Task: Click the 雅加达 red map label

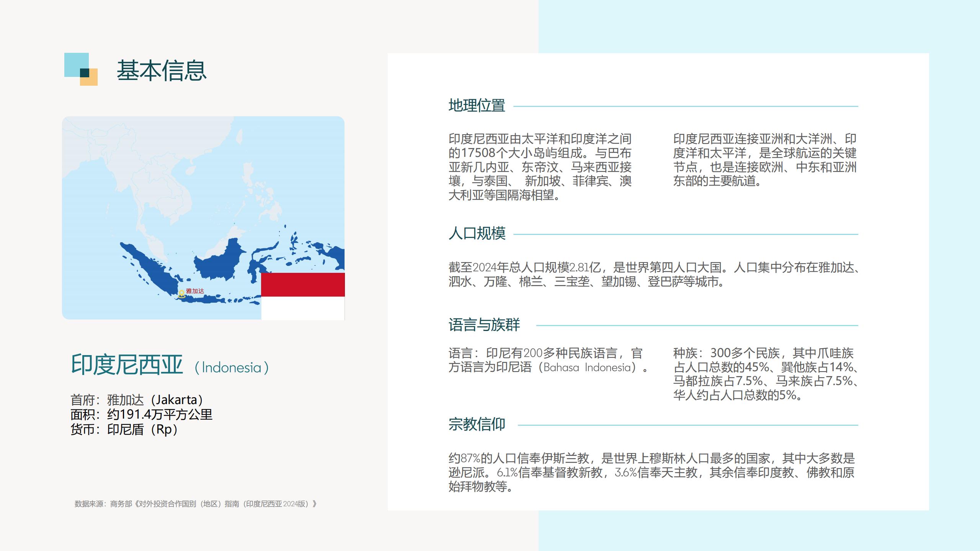Action: pyautogui.click(x=195, y=291)
